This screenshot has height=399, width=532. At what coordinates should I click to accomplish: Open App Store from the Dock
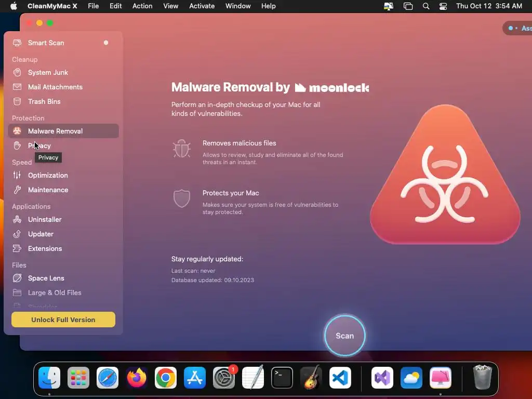pyautogui.click(x=195, y=378)
